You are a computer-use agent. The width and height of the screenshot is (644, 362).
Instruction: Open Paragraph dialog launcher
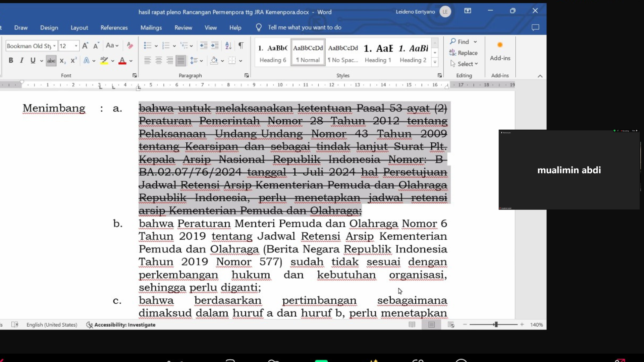tap(247, 75)
